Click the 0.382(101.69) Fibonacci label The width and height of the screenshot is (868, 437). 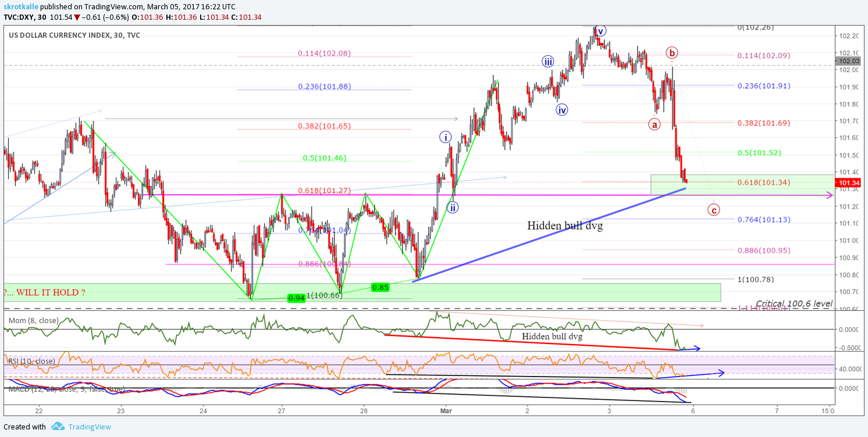[764, 123]
